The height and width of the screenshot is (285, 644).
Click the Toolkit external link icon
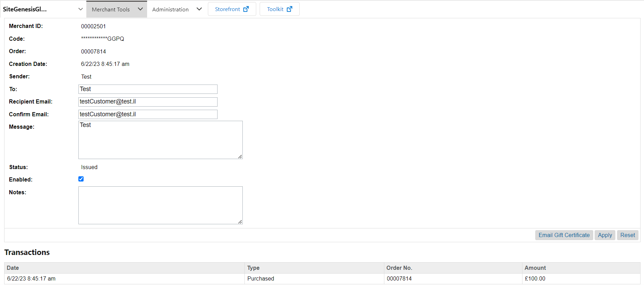(x=289, y=9)
